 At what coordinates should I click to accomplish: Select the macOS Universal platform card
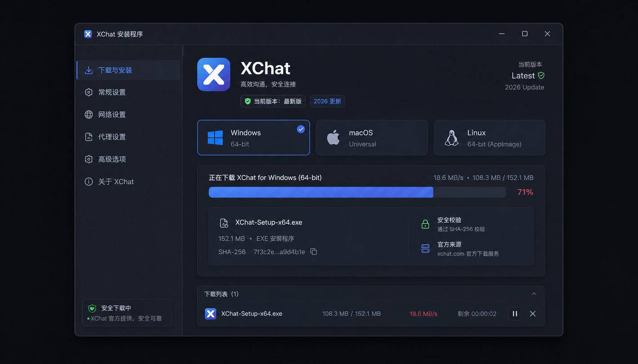point(372,138)
